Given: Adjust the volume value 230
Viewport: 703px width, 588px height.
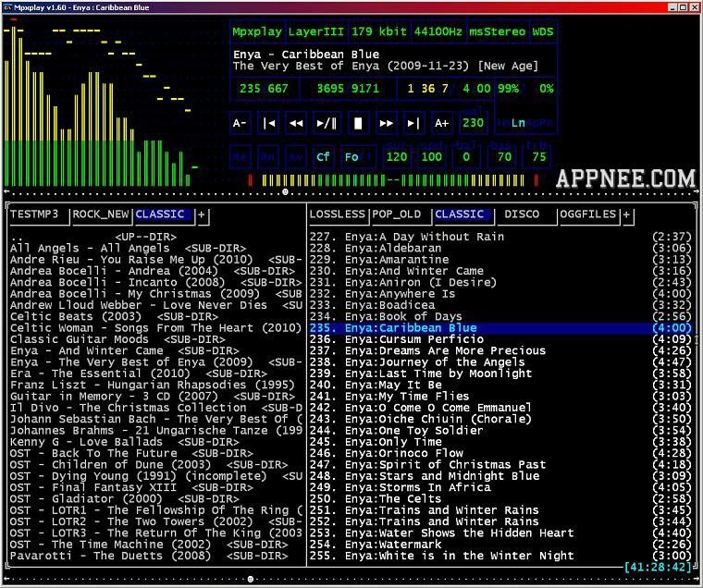Looking at the screenshot, I should pyautogui.click(x=473, y=123).
